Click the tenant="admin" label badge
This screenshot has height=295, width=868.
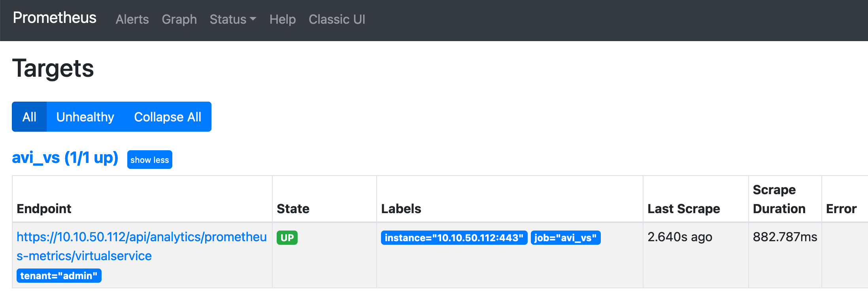(x=59, y=276)
